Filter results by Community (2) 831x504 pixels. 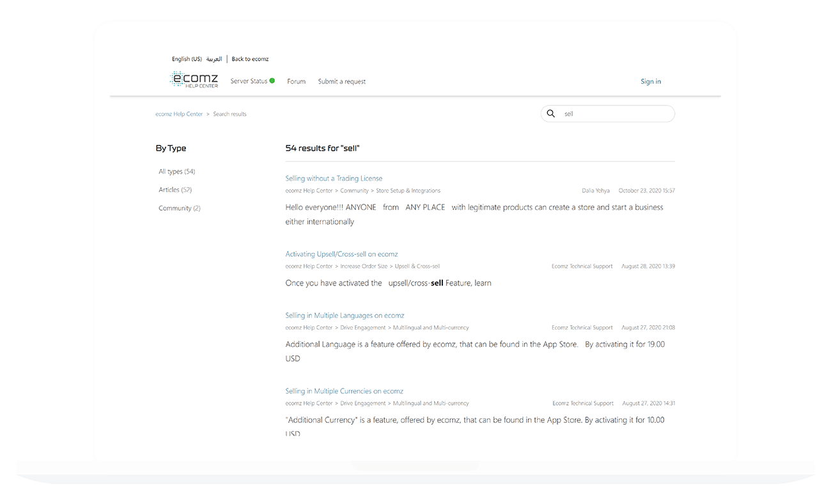180,208
